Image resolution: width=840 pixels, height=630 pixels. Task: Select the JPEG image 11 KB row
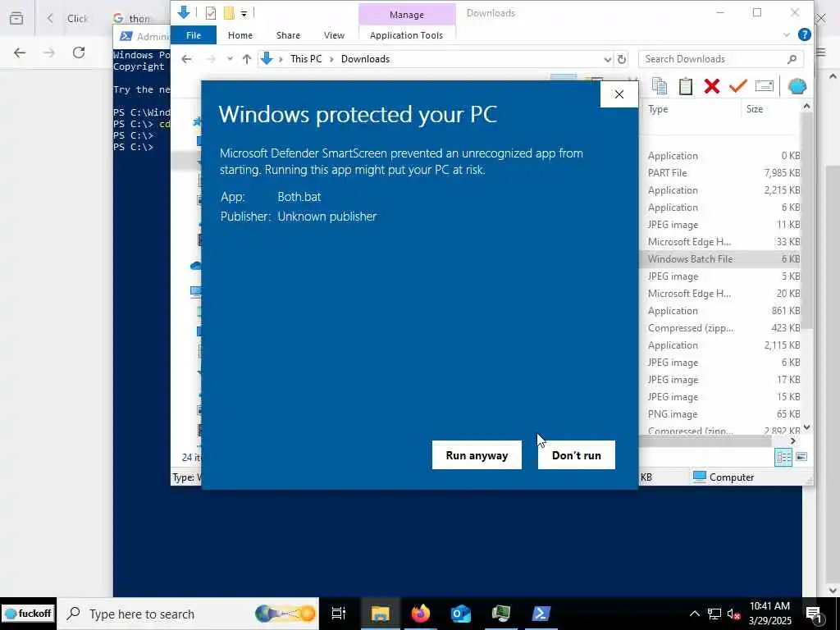720,225
